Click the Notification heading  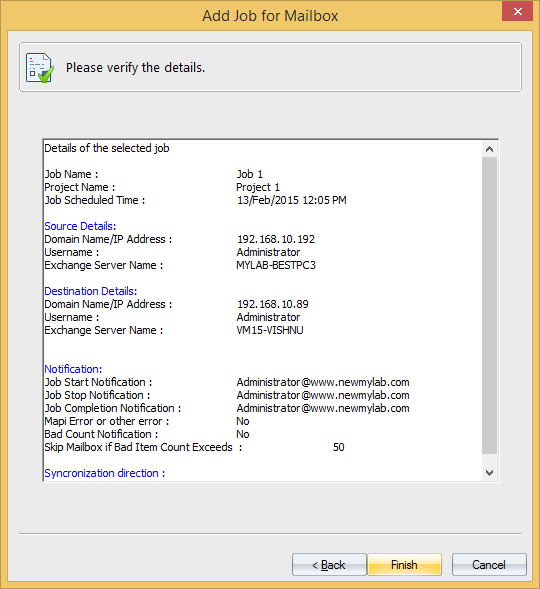tap(73, 369)
